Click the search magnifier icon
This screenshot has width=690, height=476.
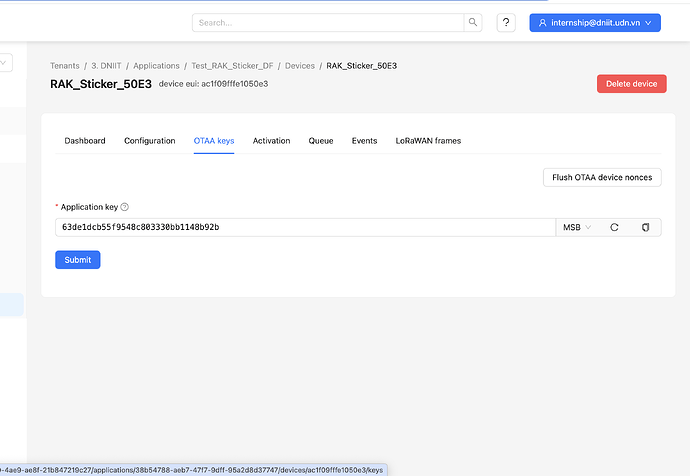(473, 22)
